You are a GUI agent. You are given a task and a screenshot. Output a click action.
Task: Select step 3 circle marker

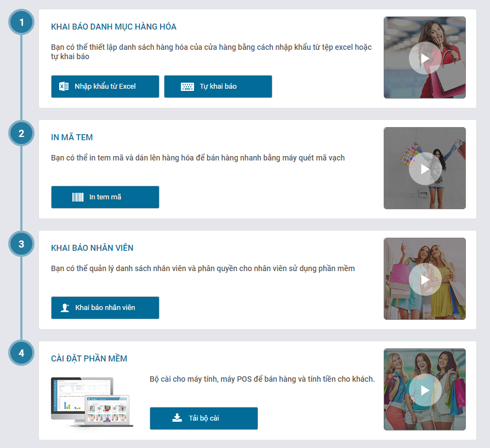coord(21,244)
